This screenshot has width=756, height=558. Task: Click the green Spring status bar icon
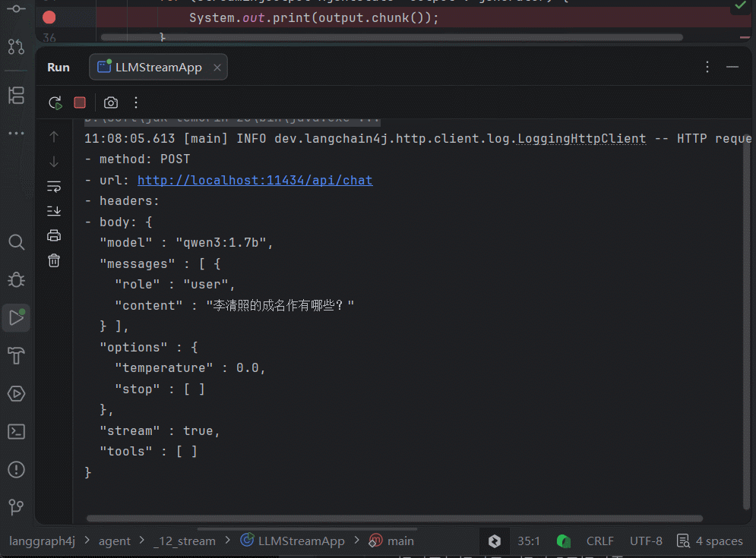(x=564, y=541)
